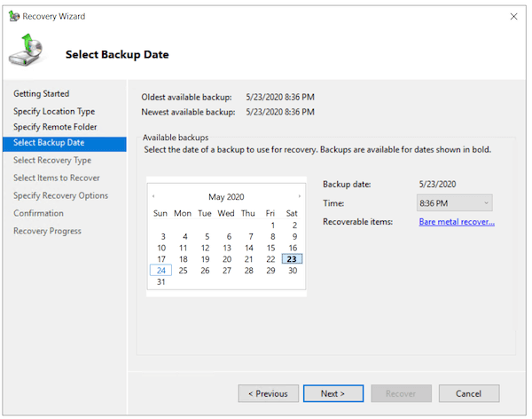Click the May 2020 calendar header
The height and width of the screenshot is (419, 532).
tap(226, 197)
